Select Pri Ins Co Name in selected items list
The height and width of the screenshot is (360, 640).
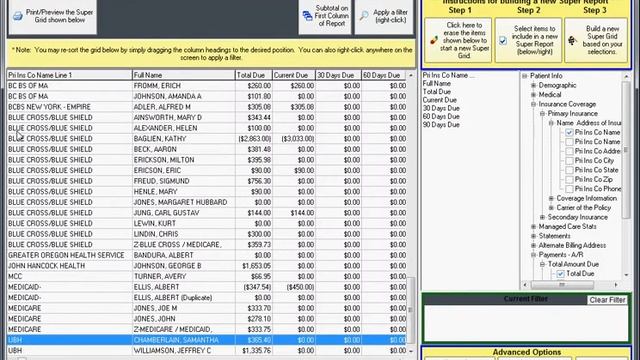(448, 76)
